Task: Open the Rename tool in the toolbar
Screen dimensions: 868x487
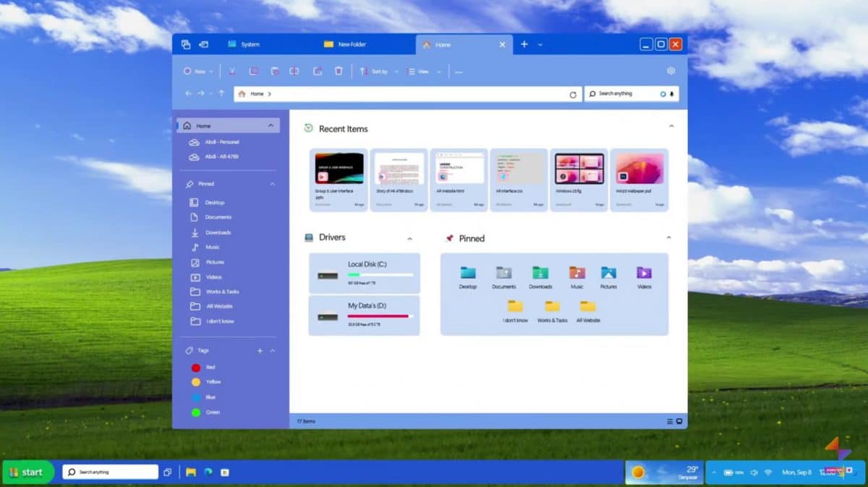Action: pos(295,71)
